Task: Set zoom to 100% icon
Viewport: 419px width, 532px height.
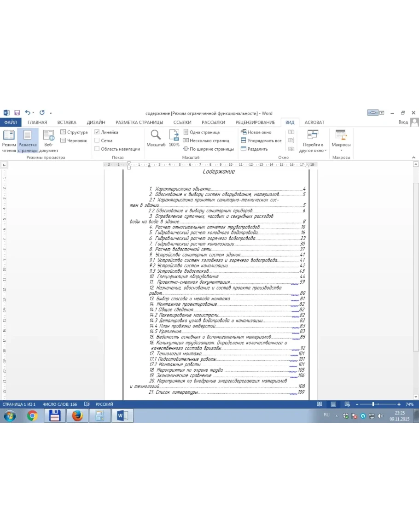Action: [174, 138]
